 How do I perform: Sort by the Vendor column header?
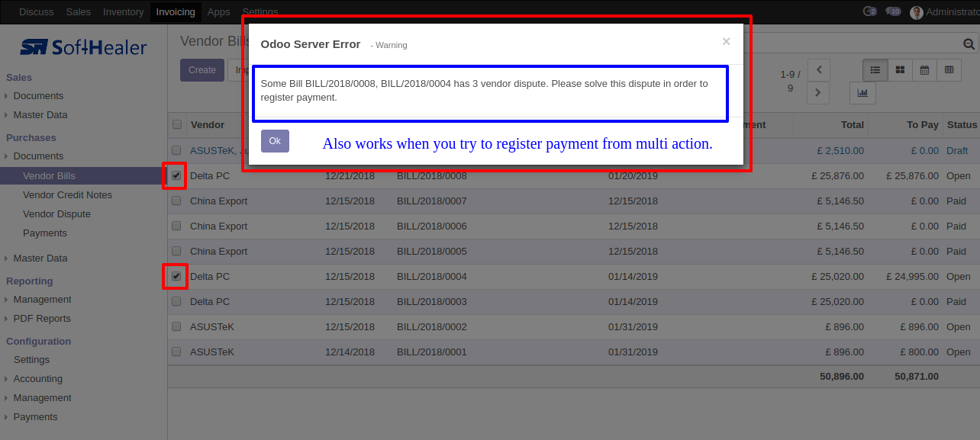pos(208,125)
